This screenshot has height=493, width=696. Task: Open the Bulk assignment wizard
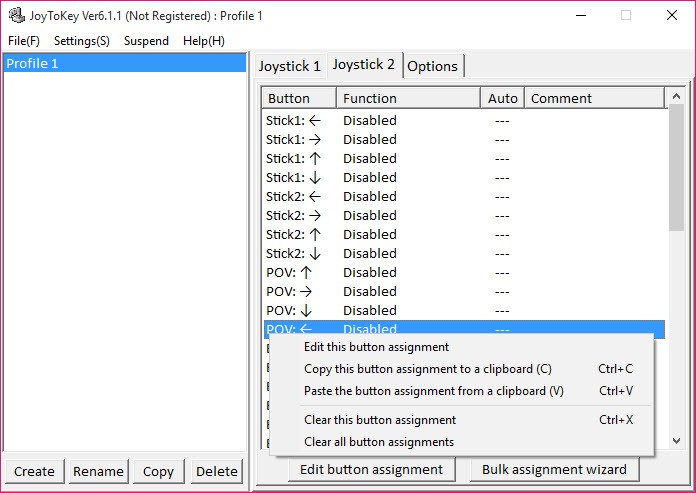pyautogui.click(x=554, y=469)
